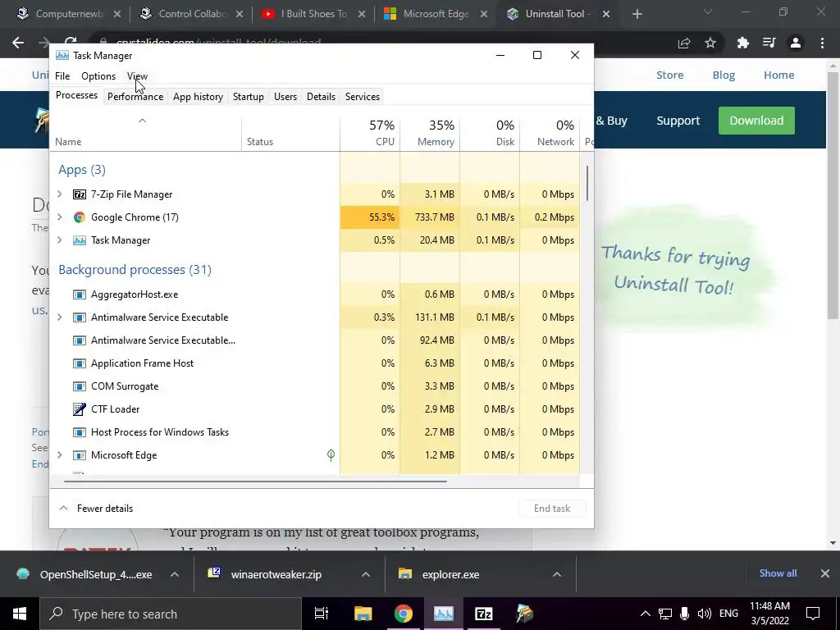Open the notification center icon
The width and height of the screenshot is (840, 630).
coord(813,614)
